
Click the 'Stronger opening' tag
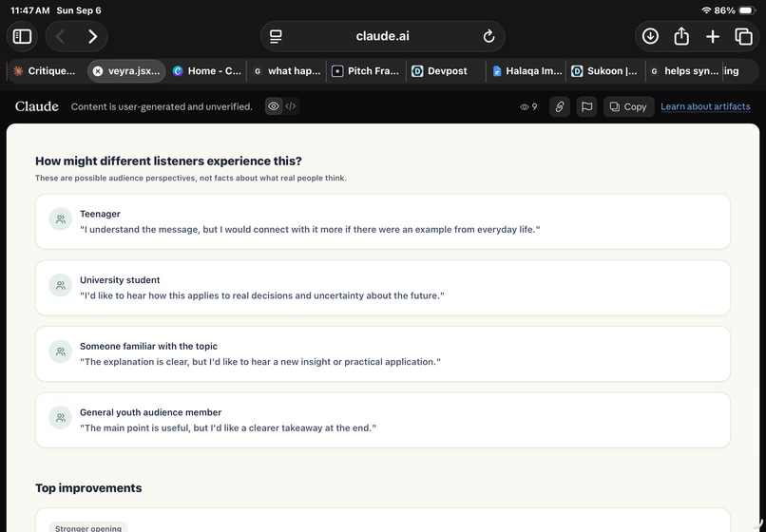point(88,527)
